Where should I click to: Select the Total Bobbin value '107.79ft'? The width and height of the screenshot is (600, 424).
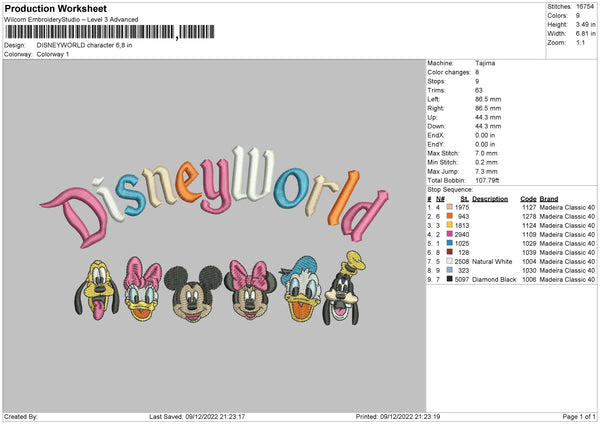pos(488,181)
